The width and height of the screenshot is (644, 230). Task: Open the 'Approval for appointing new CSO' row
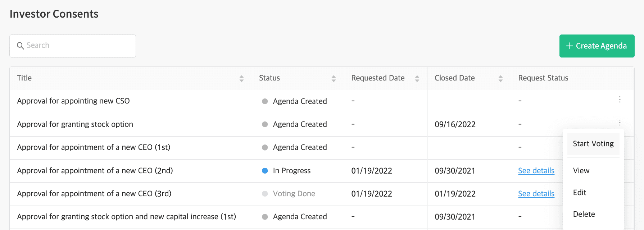[73, 101]
